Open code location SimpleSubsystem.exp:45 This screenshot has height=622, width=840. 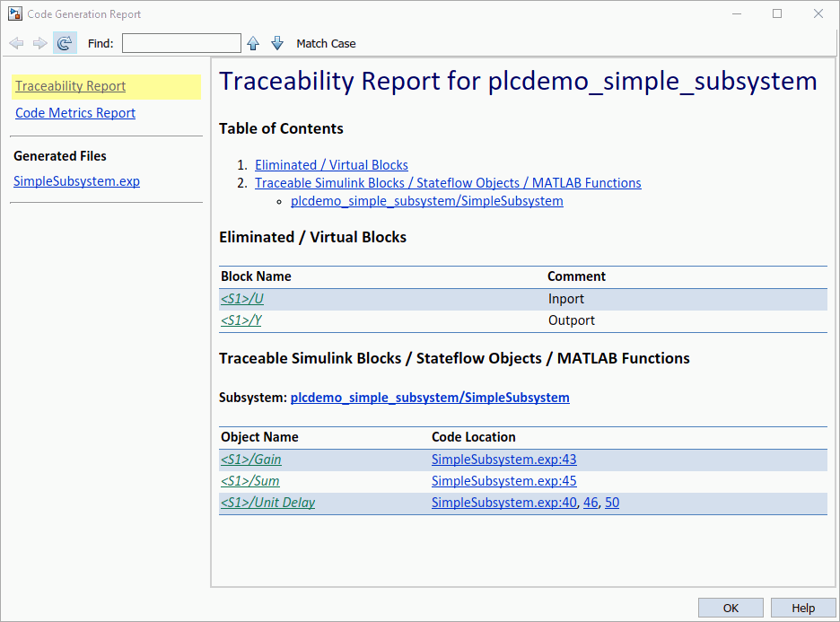click(503, 481)
